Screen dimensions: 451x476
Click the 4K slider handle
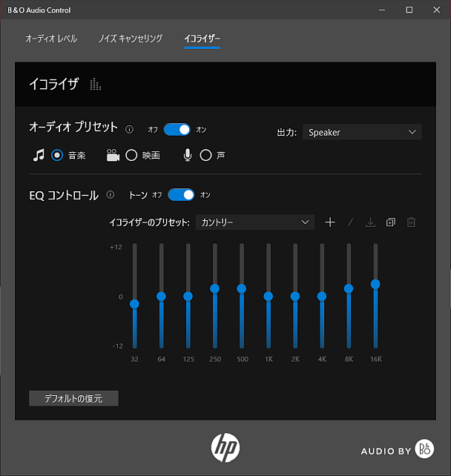click(x=322, y=297)
